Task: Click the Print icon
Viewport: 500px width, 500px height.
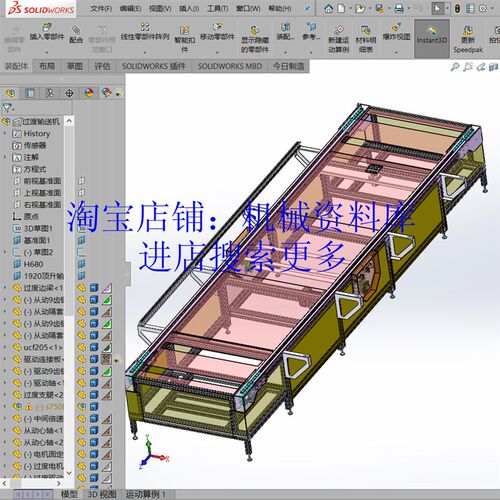Action: tap(399, 8)
